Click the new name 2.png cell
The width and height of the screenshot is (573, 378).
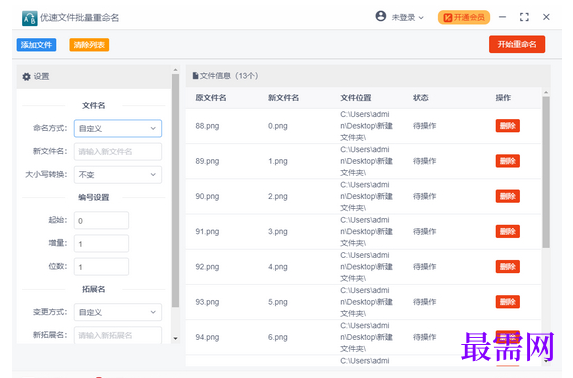(x=278, y=196)
